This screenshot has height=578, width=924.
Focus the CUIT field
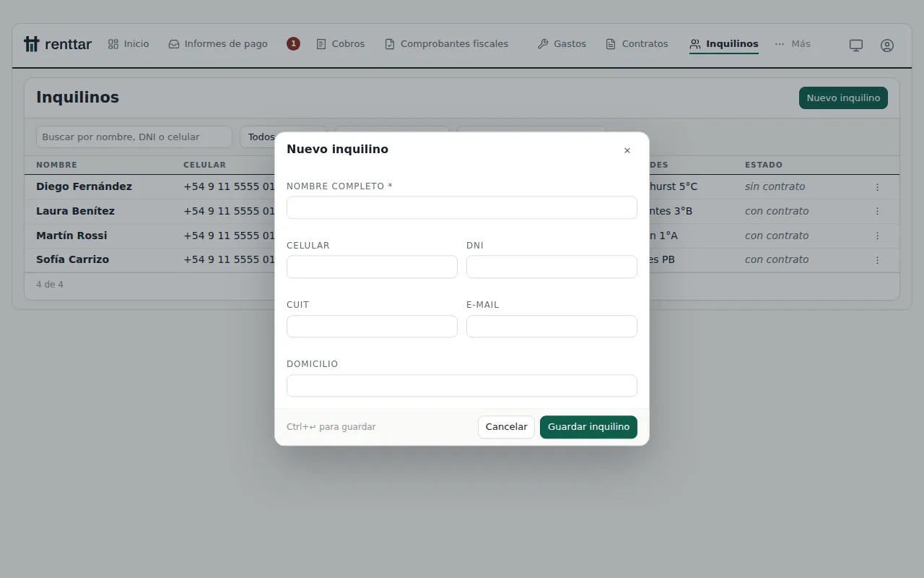[x=372, y=327]
